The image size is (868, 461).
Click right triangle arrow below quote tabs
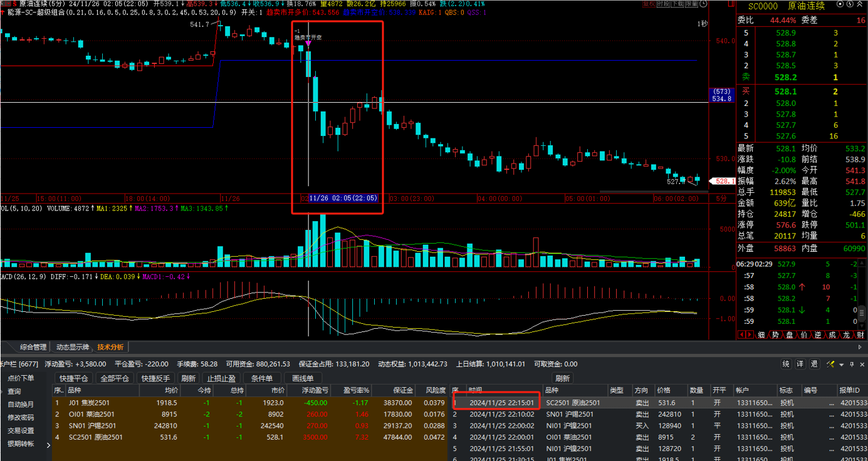[860, 347]
